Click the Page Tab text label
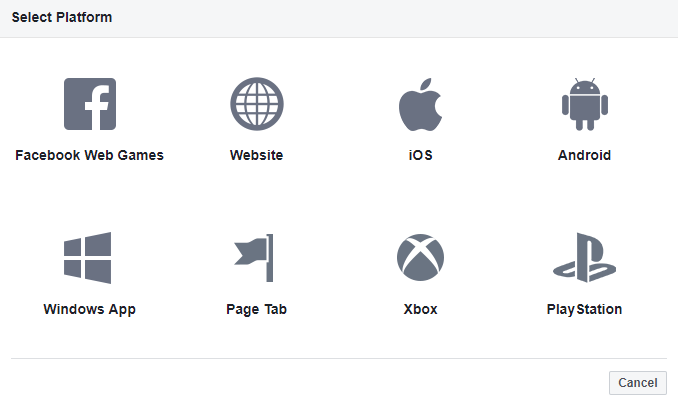The height and width of the screenshot is (405, 678). click(x=256, y=309)
